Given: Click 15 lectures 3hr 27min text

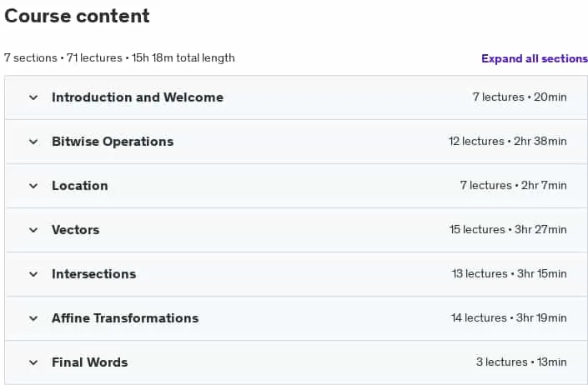Looking at the screenshot, I should click(508, 230).
